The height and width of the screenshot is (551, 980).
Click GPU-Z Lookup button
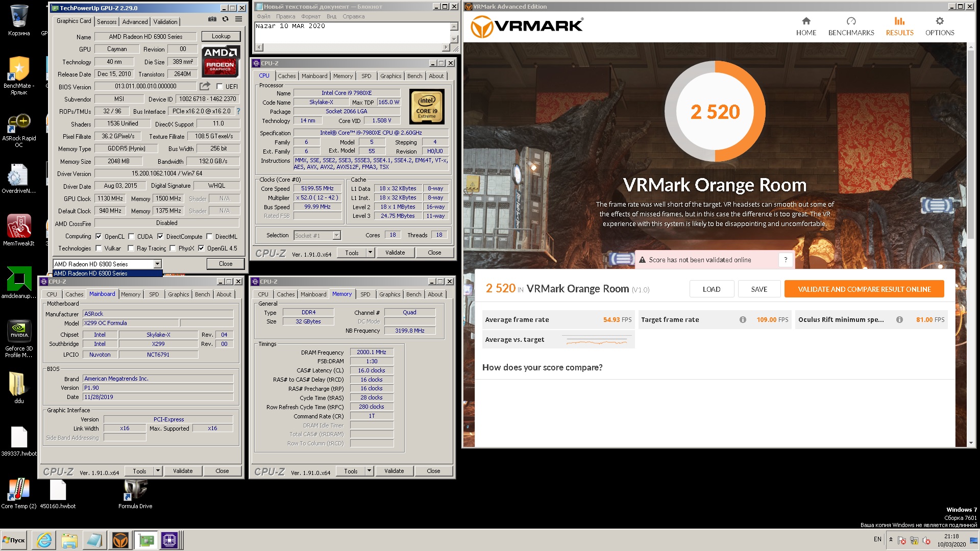(x=221, y=36)
